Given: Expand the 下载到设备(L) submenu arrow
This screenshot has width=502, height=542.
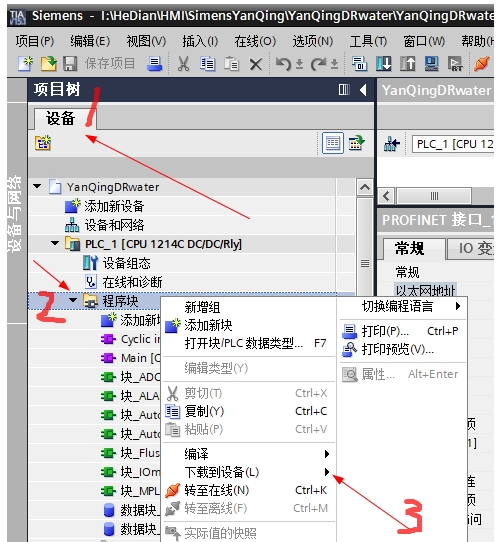Looking at the screenshot, I should (x=327, y=471).
